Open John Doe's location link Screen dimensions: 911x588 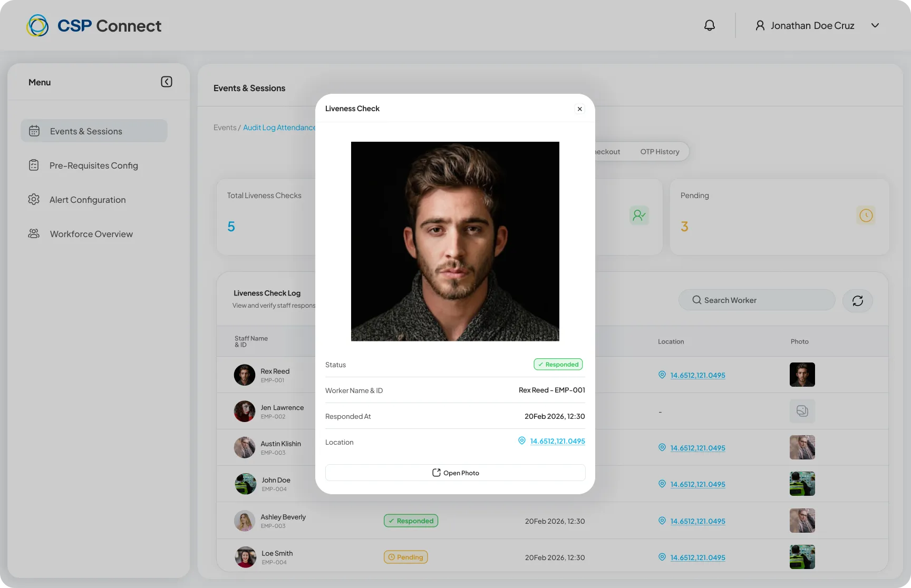pos(698,484)
